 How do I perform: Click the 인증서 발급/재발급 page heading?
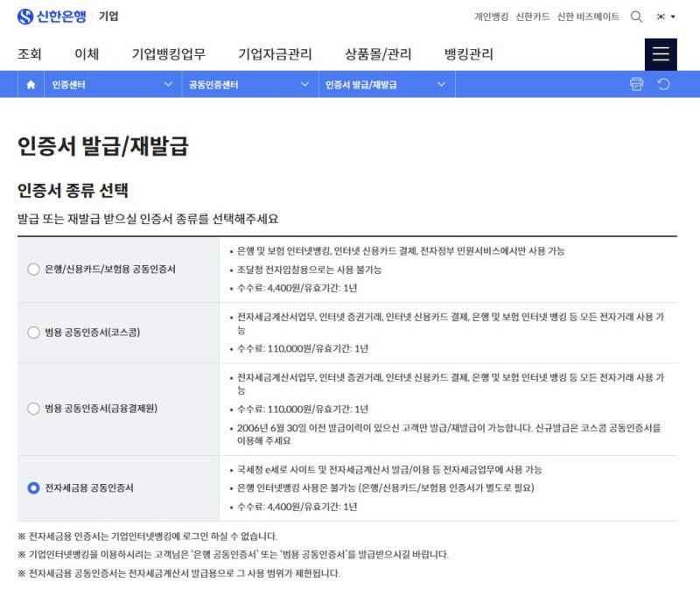tap(103, 146)
